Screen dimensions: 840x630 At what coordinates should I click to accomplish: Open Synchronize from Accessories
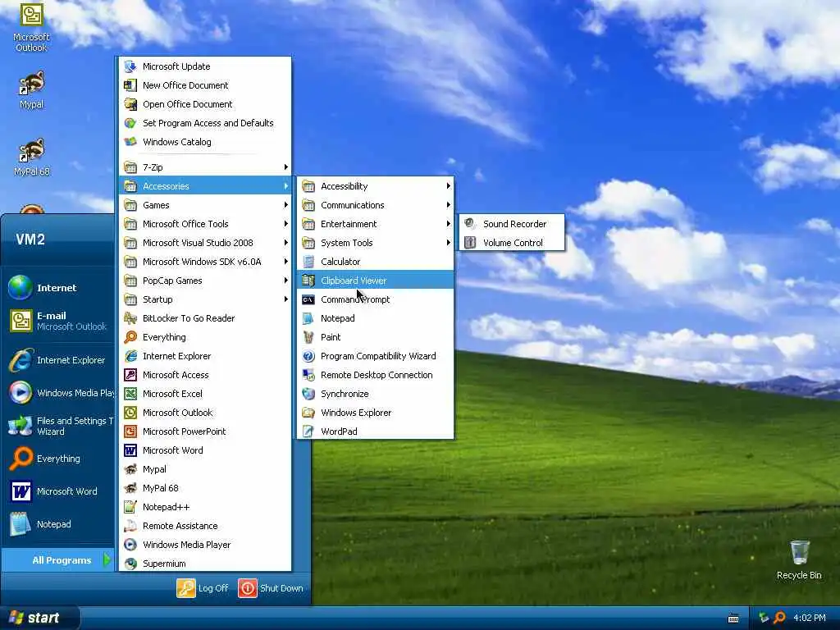(x=376, y=394)
